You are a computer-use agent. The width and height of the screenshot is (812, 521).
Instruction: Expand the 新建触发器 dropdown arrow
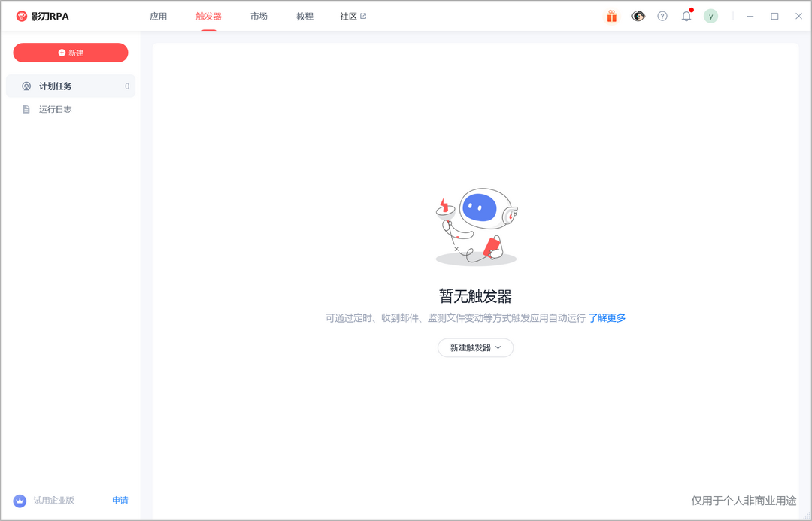(x=500, y=347)
